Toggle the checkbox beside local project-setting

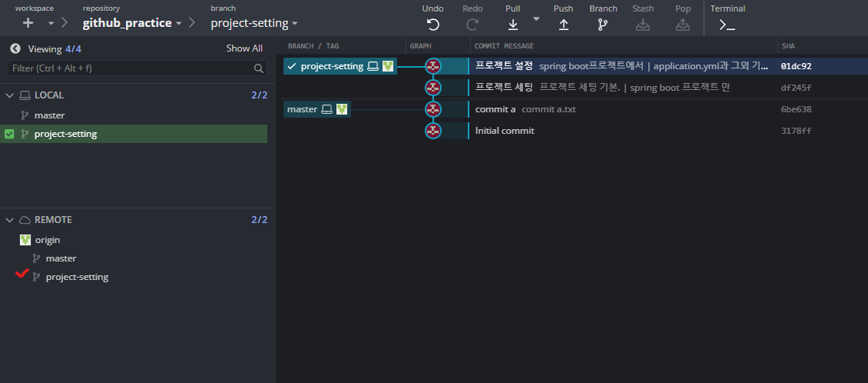9,134
